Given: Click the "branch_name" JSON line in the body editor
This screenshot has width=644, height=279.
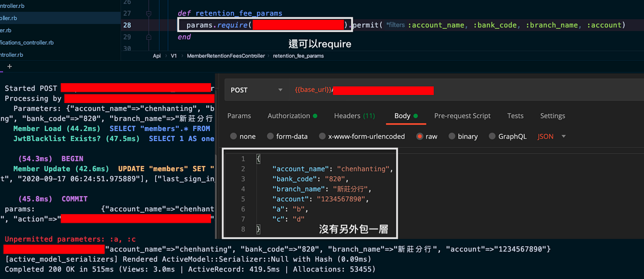Looking at the screenshot, I should pos(321,189).
